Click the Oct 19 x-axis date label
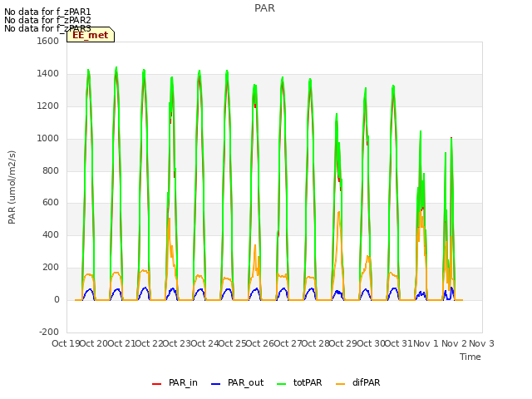The image size is (532, 399). 66,343
